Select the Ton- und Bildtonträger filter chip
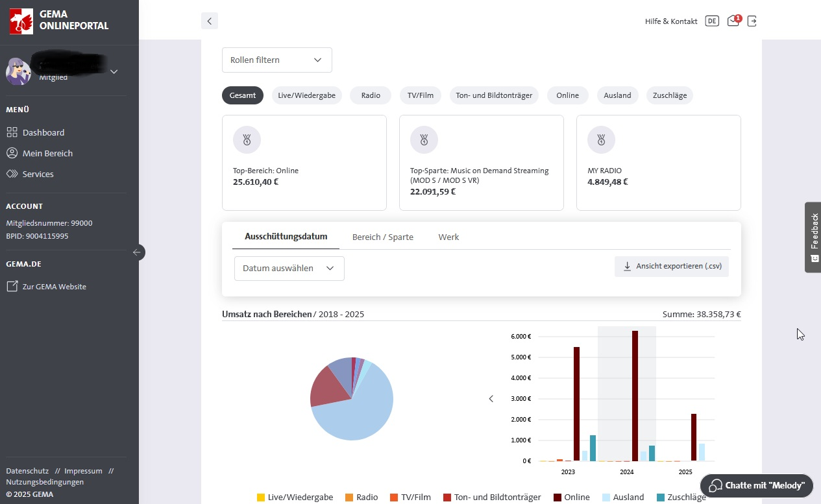The image size is (821, 504). [x=494, y=95]
